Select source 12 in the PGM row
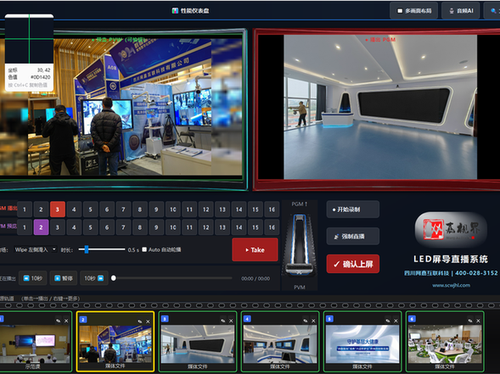The image size is (500, 374). tap(206, 209)
